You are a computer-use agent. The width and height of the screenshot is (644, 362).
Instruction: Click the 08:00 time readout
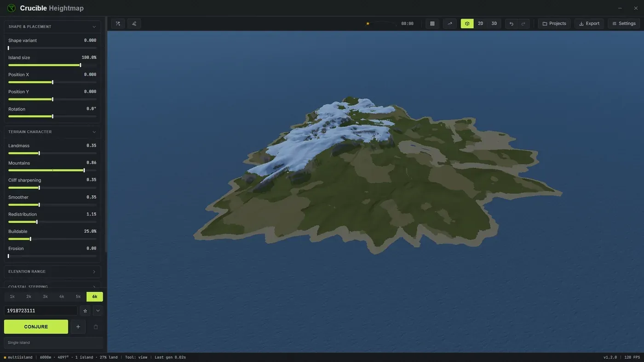(407, 23)
